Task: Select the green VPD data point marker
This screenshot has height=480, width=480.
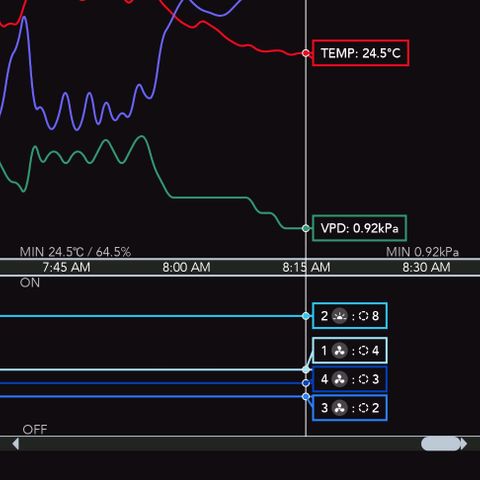Action: coord(306,228)
